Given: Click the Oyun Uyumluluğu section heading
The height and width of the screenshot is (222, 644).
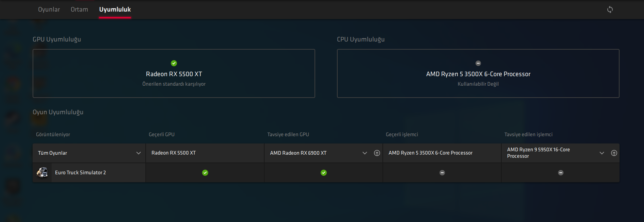Looking at the screenshot, I should click(58, 112).
